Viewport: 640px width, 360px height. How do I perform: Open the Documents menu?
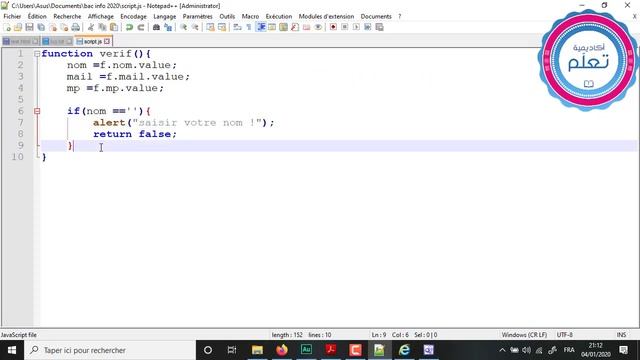pos(376,16)
